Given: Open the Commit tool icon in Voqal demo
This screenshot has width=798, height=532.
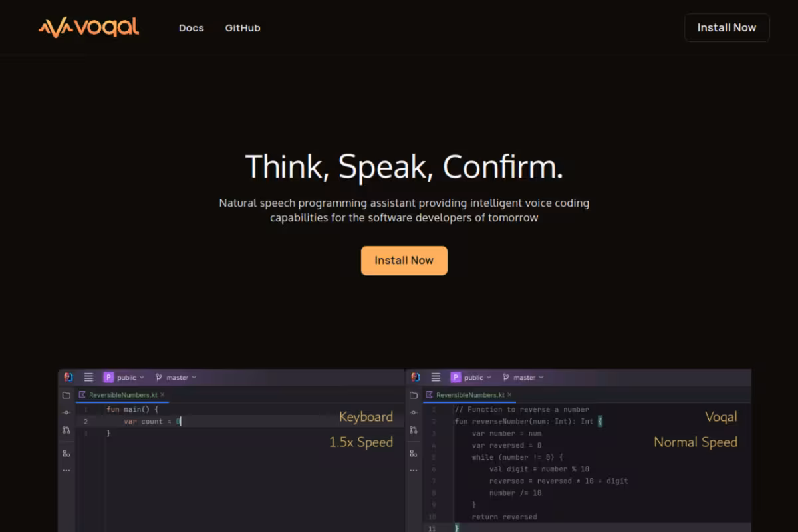Looking at the screenshot, I should click(x=414, y=412).
